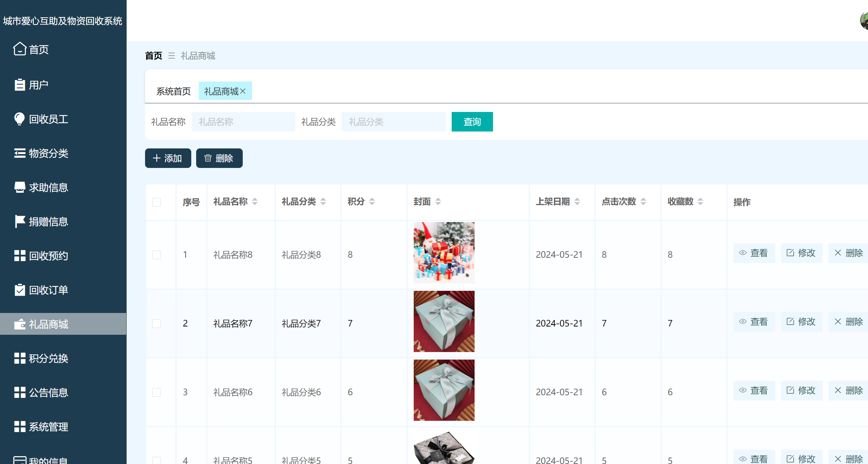
Task: Open the 求助信息 help info icon
Action: 20,187
